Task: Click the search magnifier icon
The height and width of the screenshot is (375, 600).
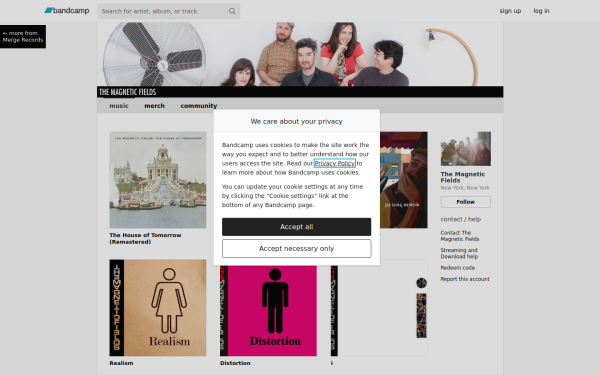Action: [232, 11]
